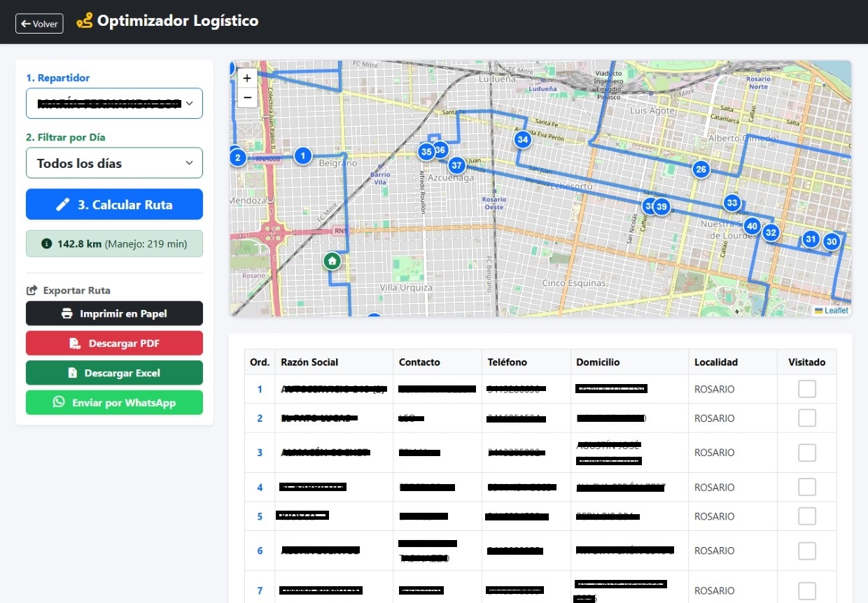Zoom out on the map
Image resolution: width=868 pixels, height=603 pixels.
click(247, 97)
